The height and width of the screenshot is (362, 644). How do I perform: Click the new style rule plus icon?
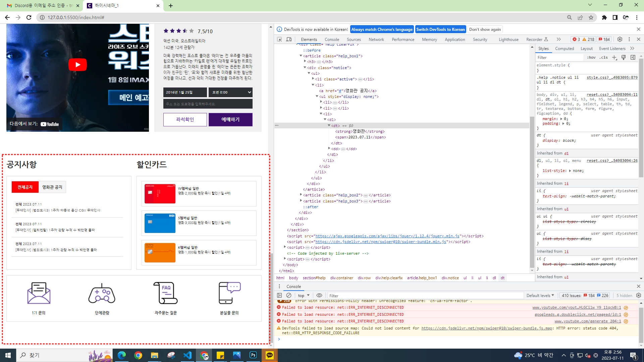[x=614, y=57]
